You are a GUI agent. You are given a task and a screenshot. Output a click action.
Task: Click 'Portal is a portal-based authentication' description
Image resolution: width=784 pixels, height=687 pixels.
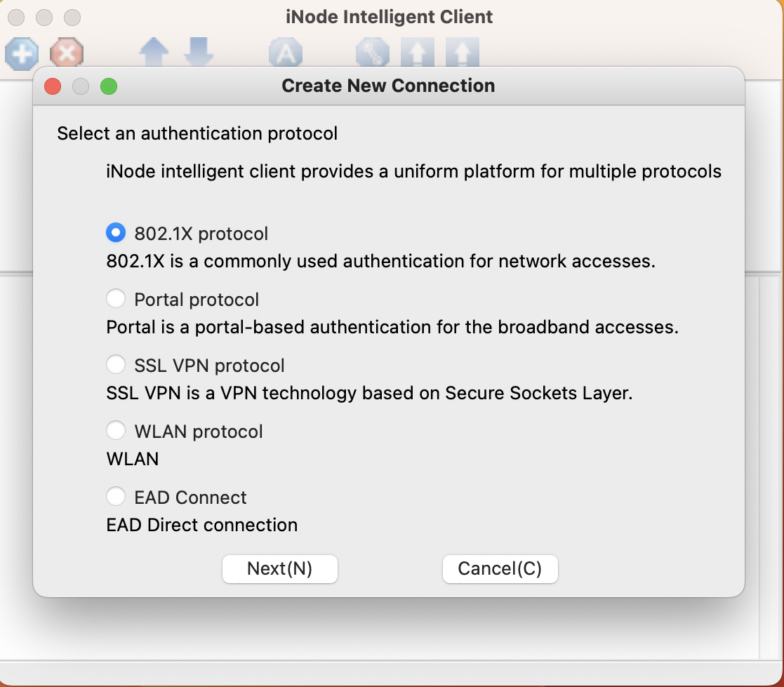pyautogui.click(x=392, y=327)
